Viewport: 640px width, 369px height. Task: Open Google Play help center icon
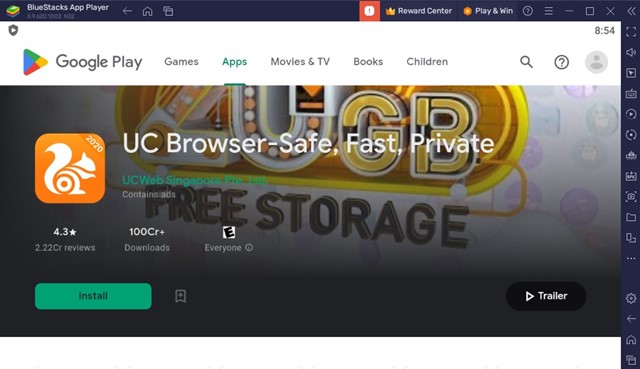[x=562, y=62]
